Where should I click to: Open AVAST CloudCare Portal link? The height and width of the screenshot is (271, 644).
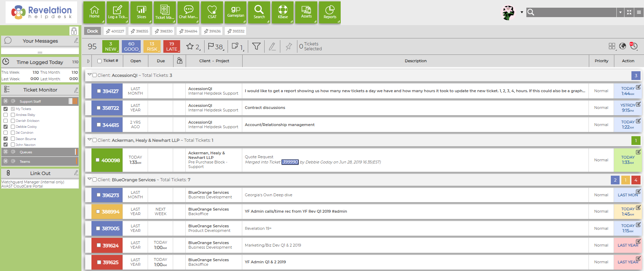point(22,186)
